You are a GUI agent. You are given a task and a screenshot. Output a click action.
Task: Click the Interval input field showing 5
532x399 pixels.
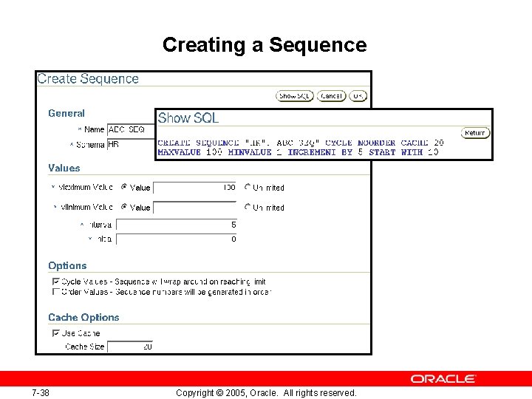click(x=177, y=225)
